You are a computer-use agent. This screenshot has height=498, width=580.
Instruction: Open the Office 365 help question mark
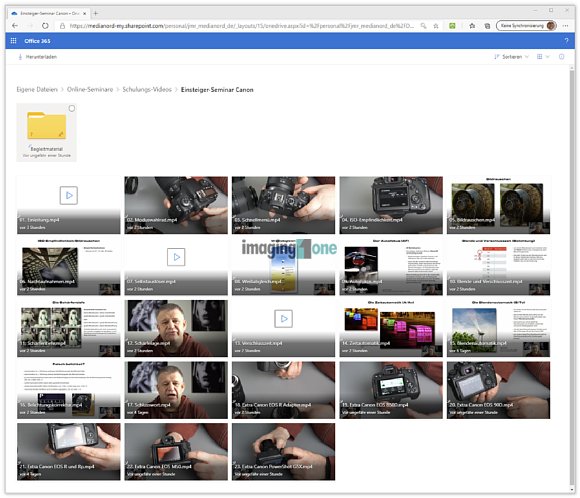coord(566,41)
